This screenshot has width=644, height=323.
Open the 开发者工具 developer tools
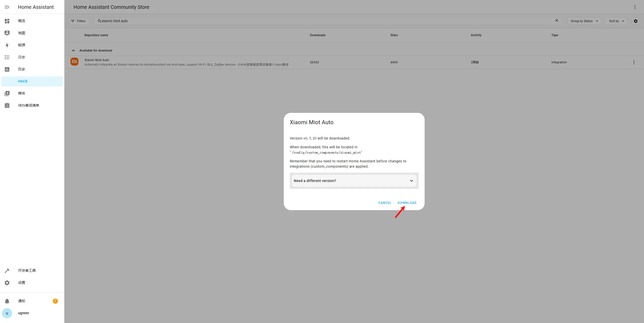coord(27,270)
